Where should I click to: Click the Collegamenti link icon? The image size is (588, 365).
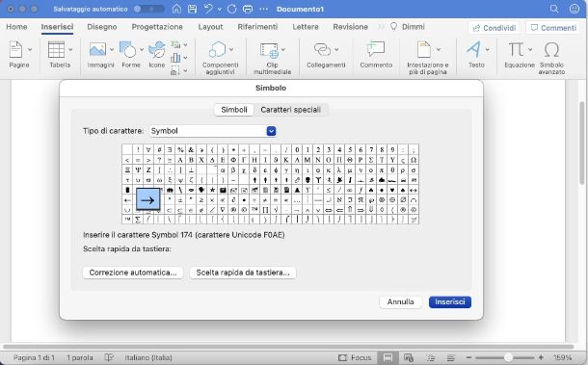(x=323, y=49)
